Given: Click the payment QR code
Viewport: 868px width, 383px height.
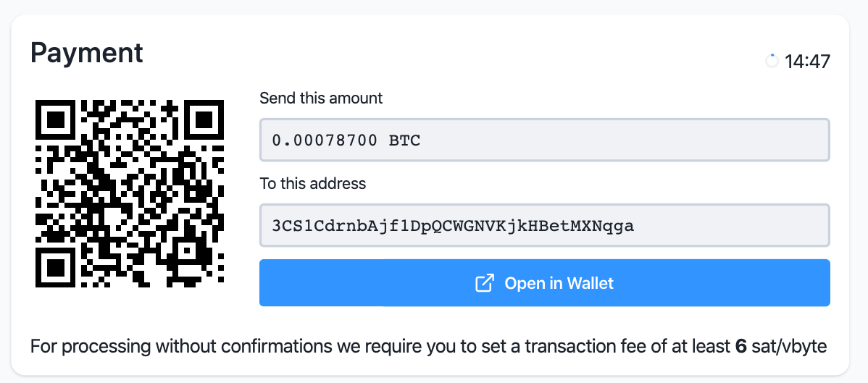Looking at the screenshot, I should click(x=130, y=193).
